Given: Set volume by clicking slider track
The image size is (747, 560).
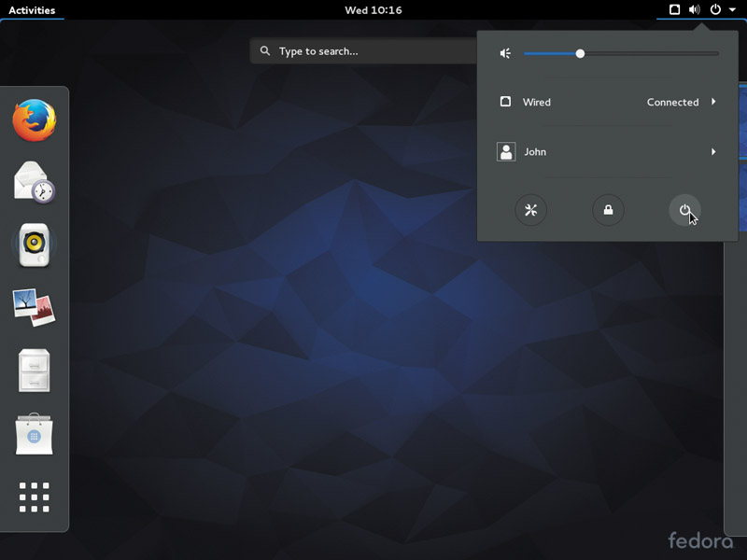Looking at the screenshot, I should click(x=621, y=54).
